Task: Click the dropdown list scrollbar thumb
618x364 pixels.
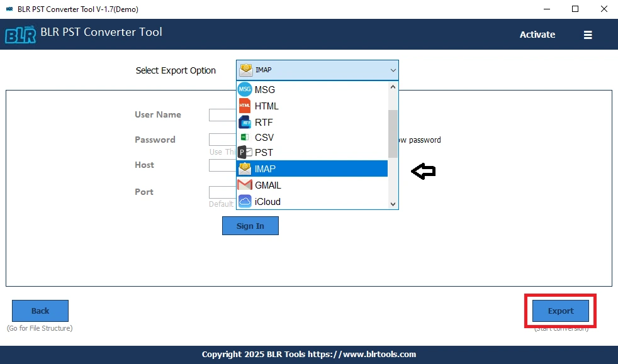Action: 393,134
